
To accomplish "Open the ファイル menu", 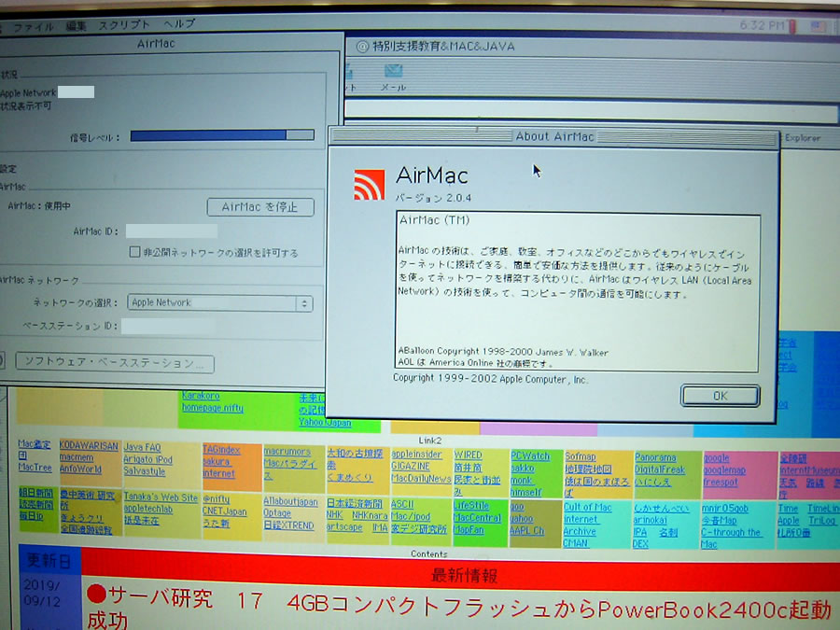I will [34, 27].
